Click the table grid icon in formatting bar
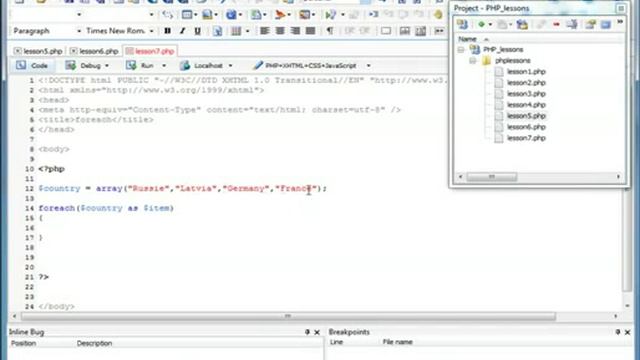This screenshot has width=640, height=360. pyautogui.click(x=236, y=31)
